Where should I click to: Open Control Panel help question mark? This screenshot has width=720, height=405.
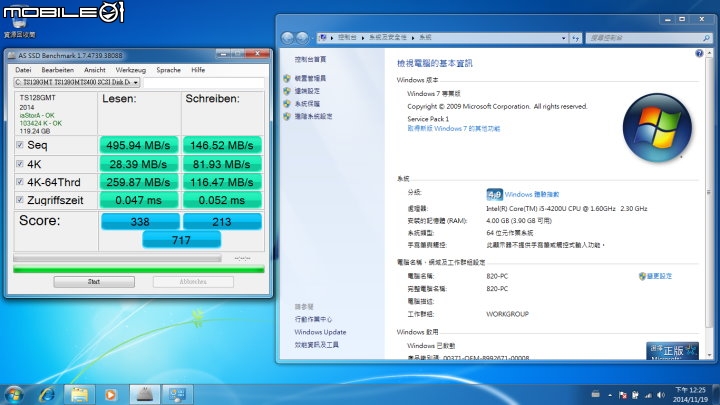coord(699,53)
